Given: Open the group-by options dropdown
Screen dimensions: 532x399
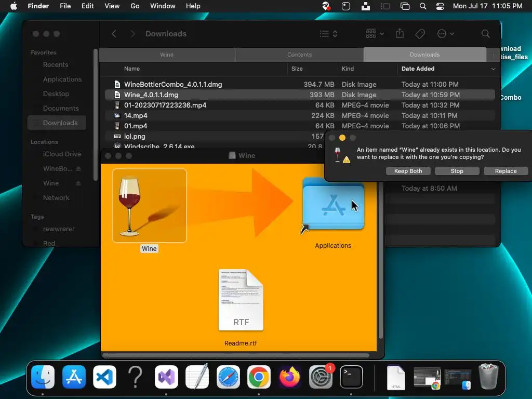Looking at the screenshot, I should (x=375, y=34).
